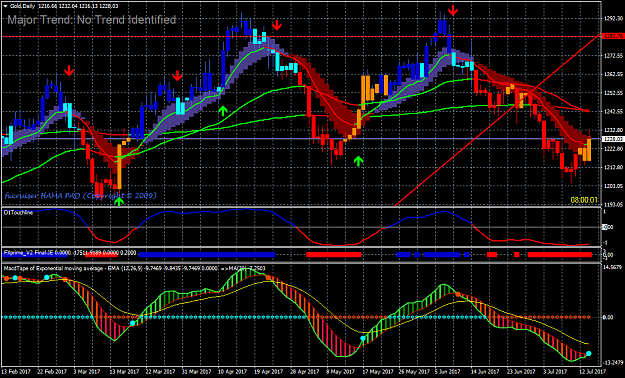Viewport: 625px width, 378px height.
Task: Click the 'Major Trend: No Trend Identified' label
Action: point(92,20)
